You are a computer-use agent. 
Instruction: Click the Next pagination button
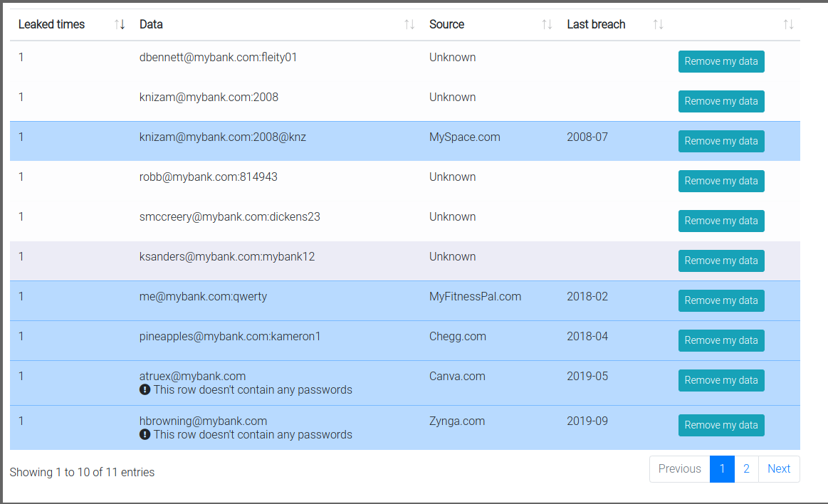click(x=779, y=469)
